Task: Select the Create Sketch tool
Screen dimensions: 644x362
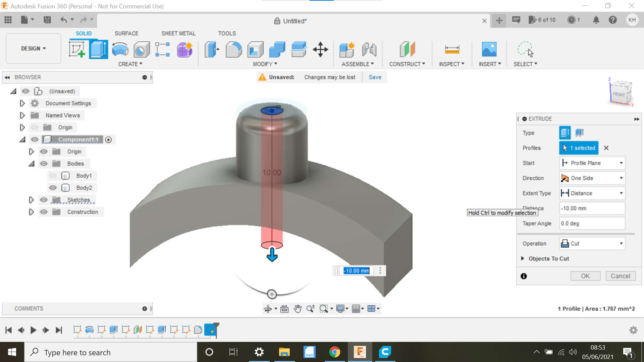Action: pos(77,49)
